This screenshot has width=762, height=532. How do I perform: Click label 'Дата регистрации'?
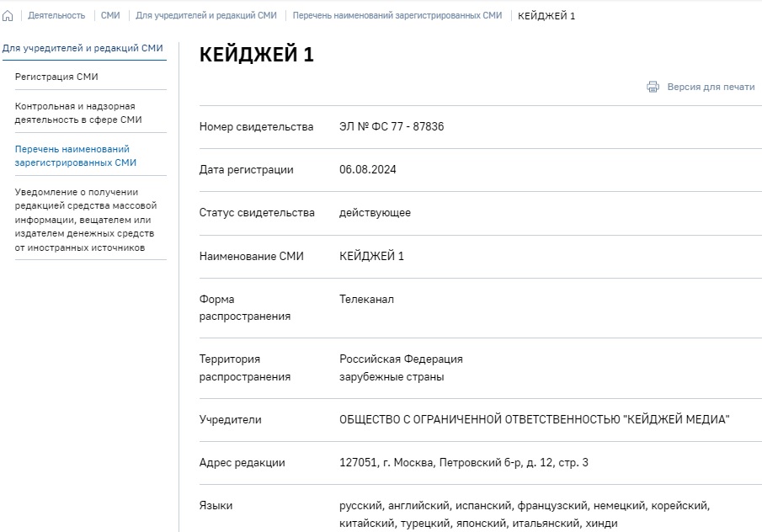pyautogui.click(x=247, y=170)
